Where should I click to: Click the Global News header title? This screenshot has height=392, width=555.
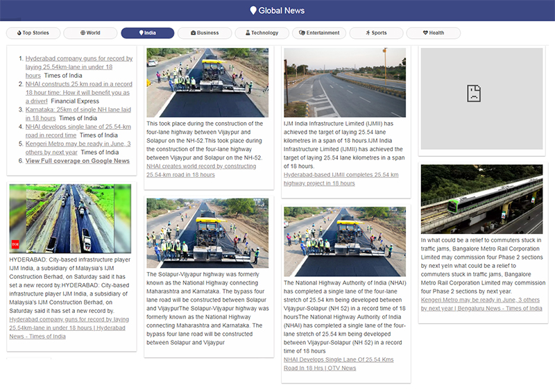tap(282, 10)
